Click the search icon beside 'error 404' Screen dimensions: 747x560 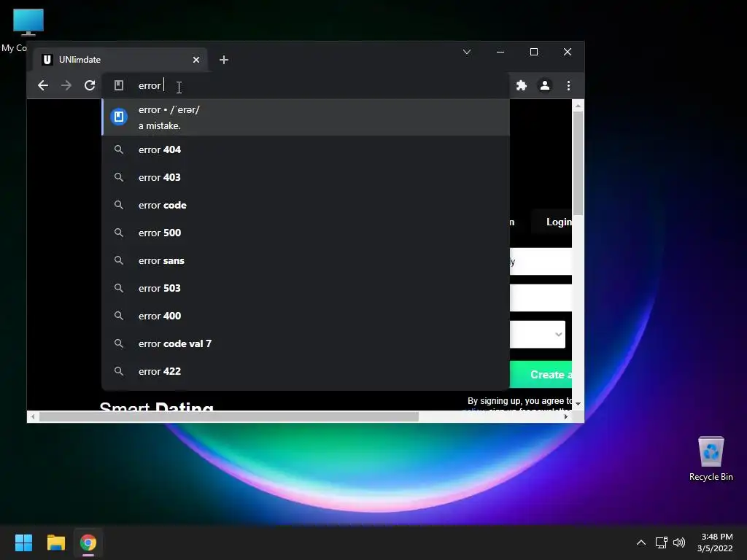[119, 149]
